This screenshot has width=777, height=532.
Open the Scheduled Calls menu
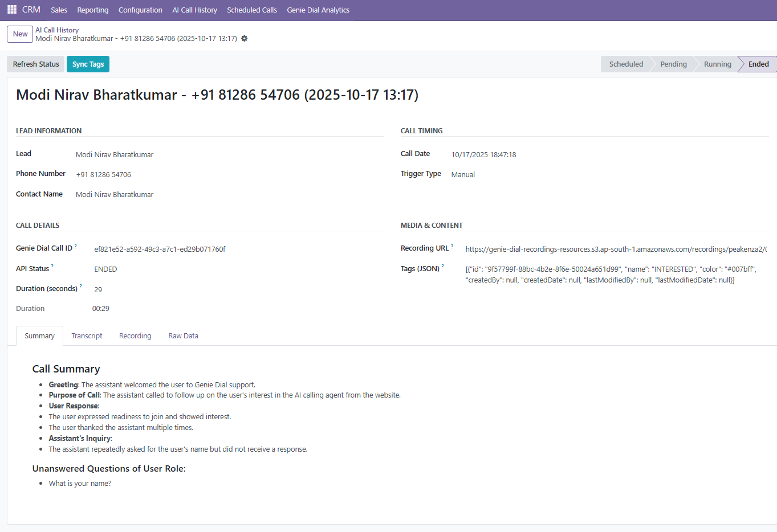pos(252,10)
